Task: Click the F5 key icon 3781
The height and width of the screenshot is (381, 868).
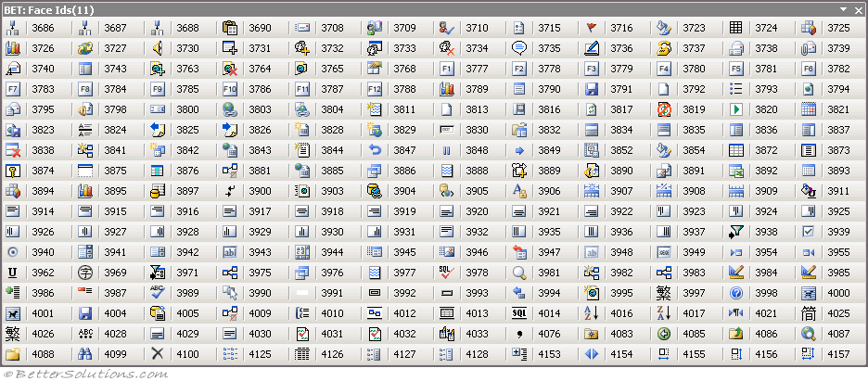Action: coord(736,69)
